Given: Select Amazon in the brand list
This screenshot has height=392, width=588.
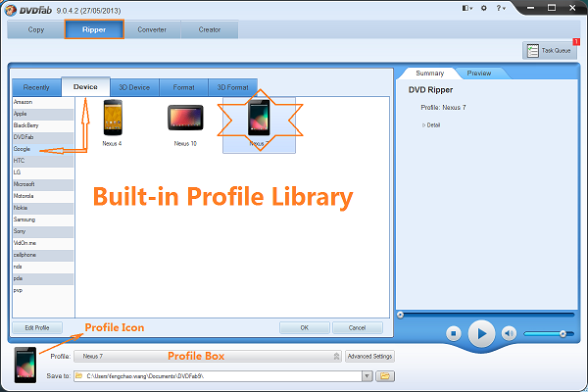Looking at the screenshot, I should pyautogui.click(x=43, y=102).
